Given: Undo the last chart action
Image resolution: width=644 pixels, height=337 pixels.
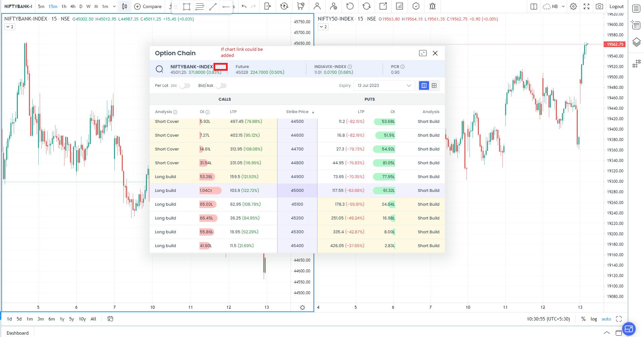Looking at the screenshot, I should (x=244, y=6).
